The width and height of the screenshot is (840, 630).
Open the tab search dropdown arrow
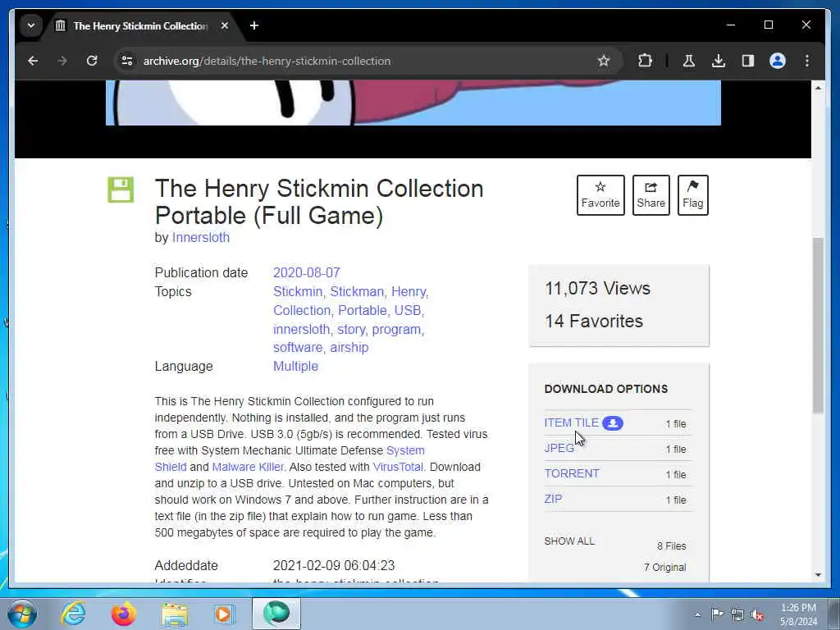[x=31, y=25]
